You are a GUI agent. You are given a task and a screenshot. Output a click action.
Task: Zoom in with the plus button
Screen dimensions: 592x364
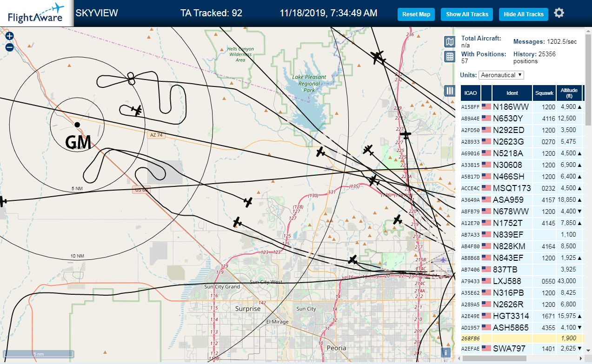[x=10, y=36]
